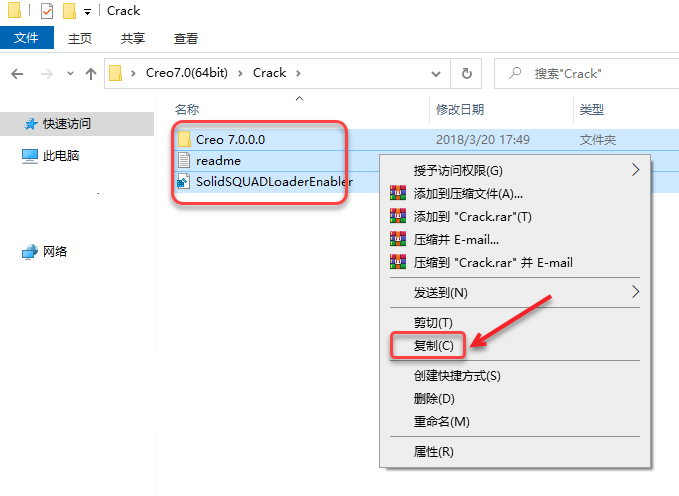Choose 添加到 "Crack.rar"(T) menu item
The height and width of the screenshot is (496, 679).
coord(515,216)
